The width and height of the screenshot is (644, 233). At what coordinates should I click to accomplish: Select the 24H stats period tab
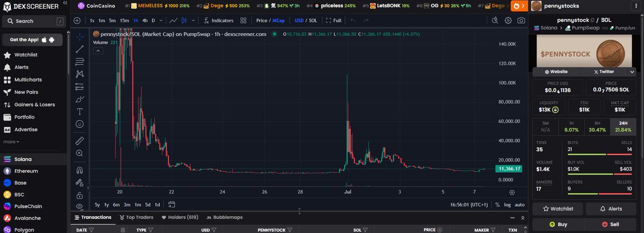point(624,126)
